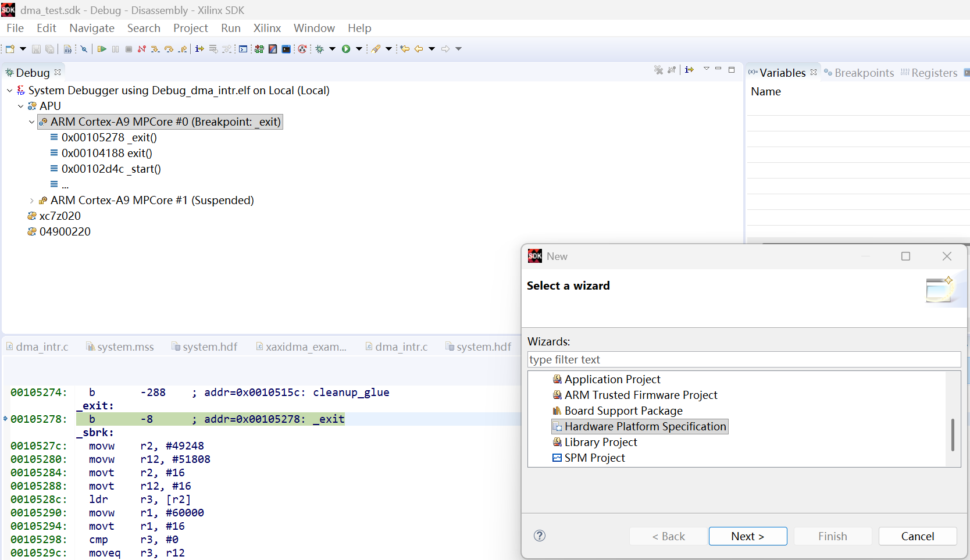Open the Project menu
The image size is (970, 560).
pyautogui.click(x=190, y=28)
